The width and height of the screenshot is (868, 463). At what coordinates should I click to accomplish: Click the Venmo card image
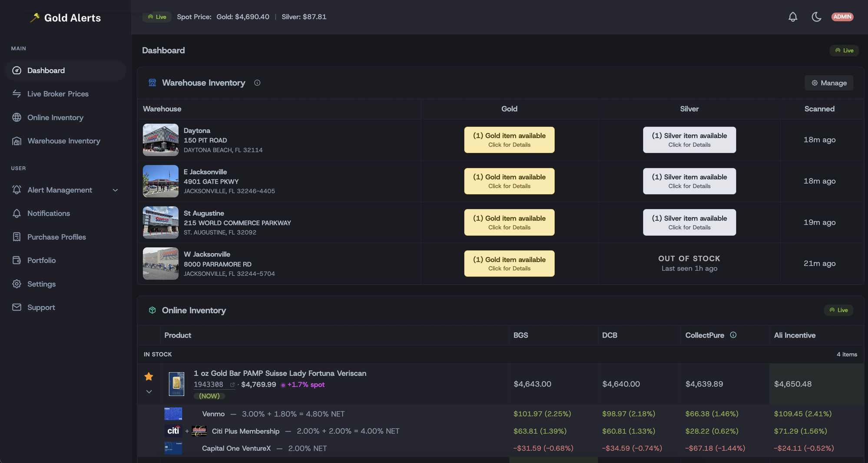coord(173,414)
